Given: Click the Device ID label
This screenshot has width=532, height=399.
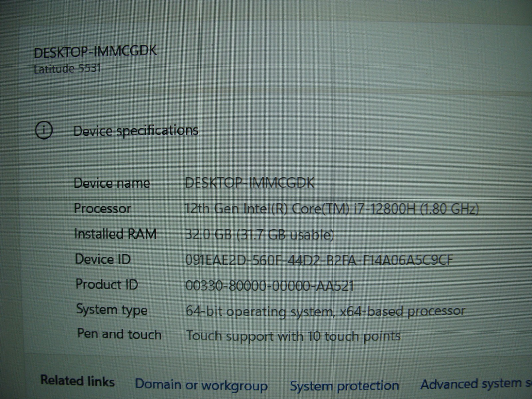Looking at the screenshot, I should pyautogui.click(x=103, y=259).
